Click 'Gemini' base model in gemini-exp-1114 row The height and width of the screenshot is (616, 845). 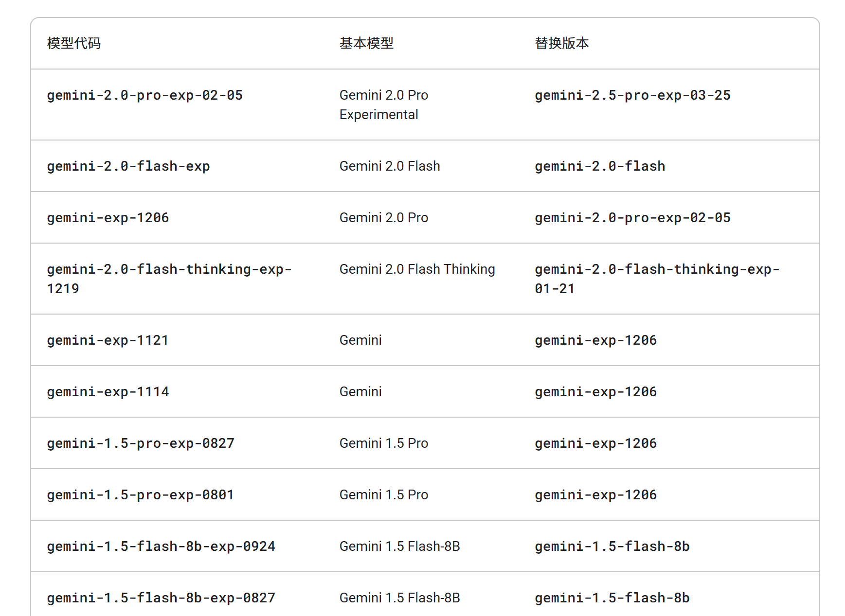click(x=360, y=392)
